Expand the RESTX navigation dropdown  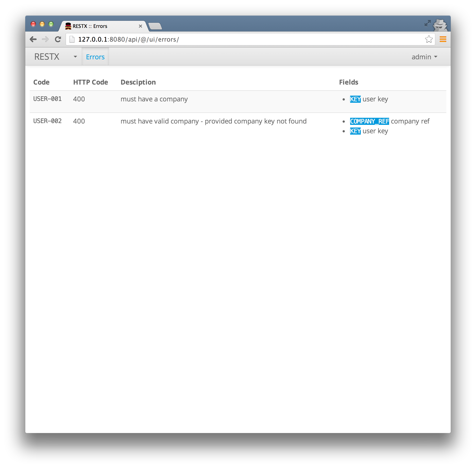[x=75, y=57]
